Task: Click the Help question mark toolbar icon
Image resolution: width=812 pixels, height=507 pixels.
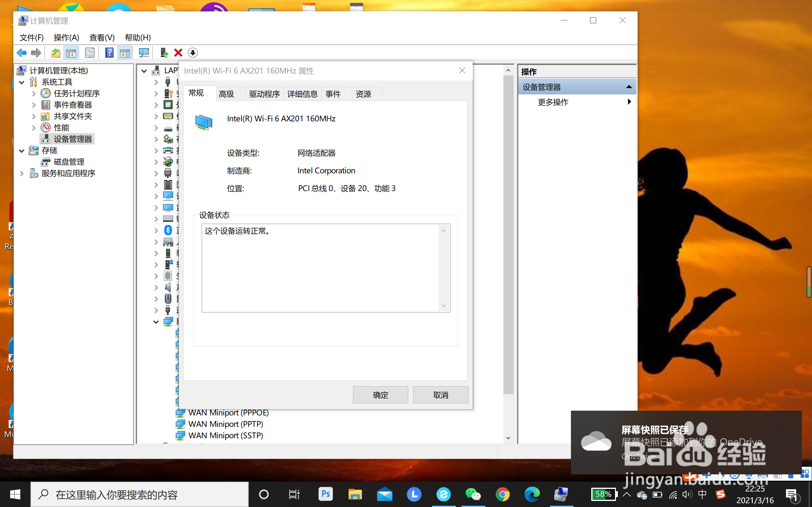Action: (x=109, y=53)
